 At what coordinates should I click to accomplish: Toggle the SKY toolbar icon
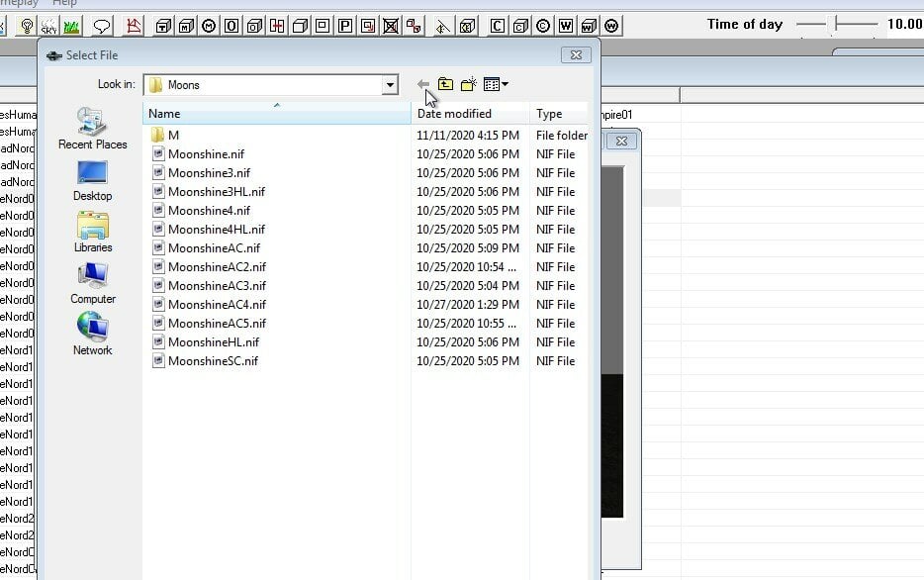click(x=48, y=26)
